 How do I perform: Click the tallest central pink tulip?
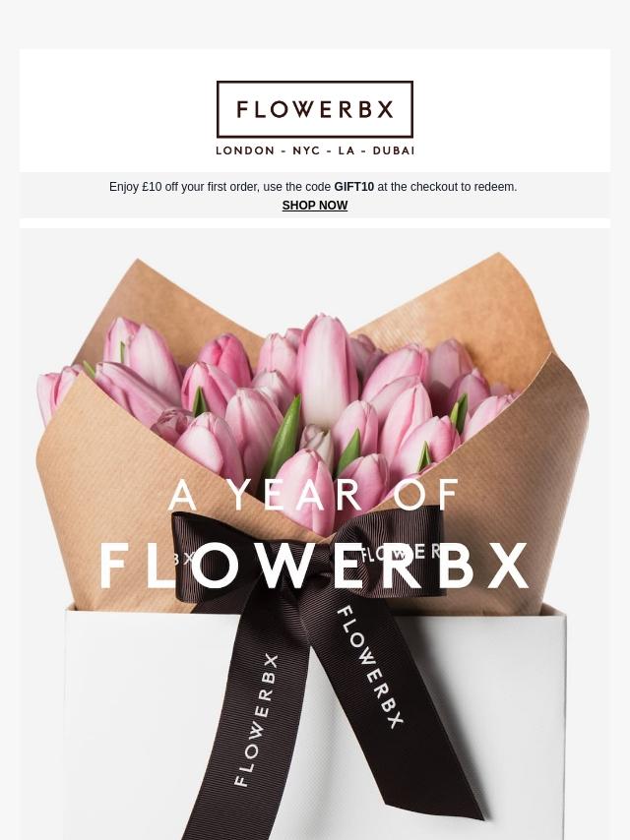[325, 370]
